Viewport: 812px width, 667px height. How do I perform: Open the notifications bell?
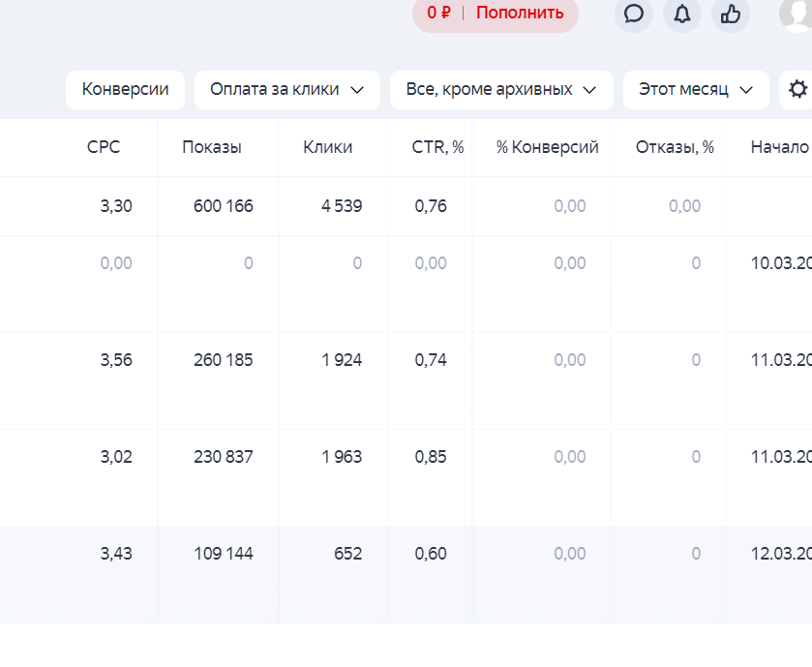pyautogui.click(x=682, y=14)
